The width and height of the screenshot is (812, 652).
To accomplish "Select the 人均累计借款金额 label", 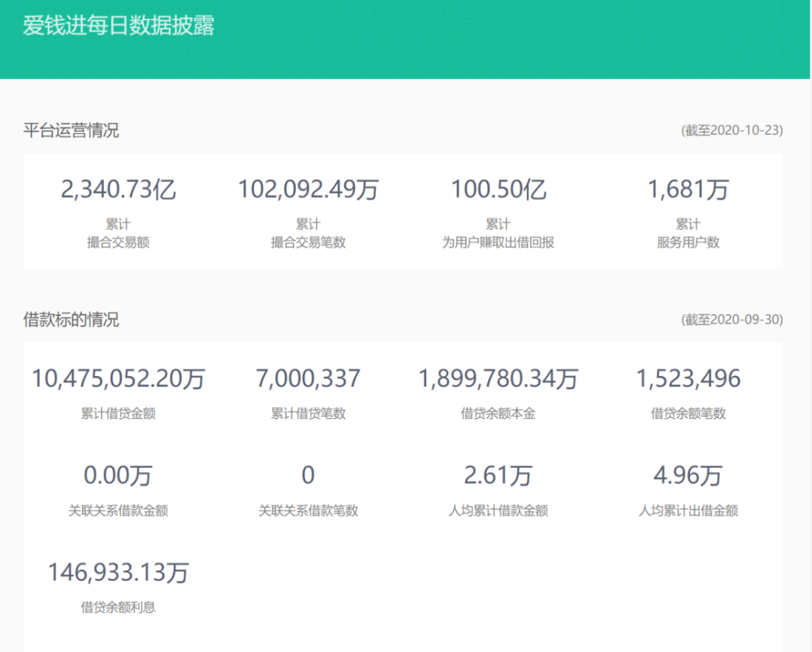I will (x=499, y=511).
